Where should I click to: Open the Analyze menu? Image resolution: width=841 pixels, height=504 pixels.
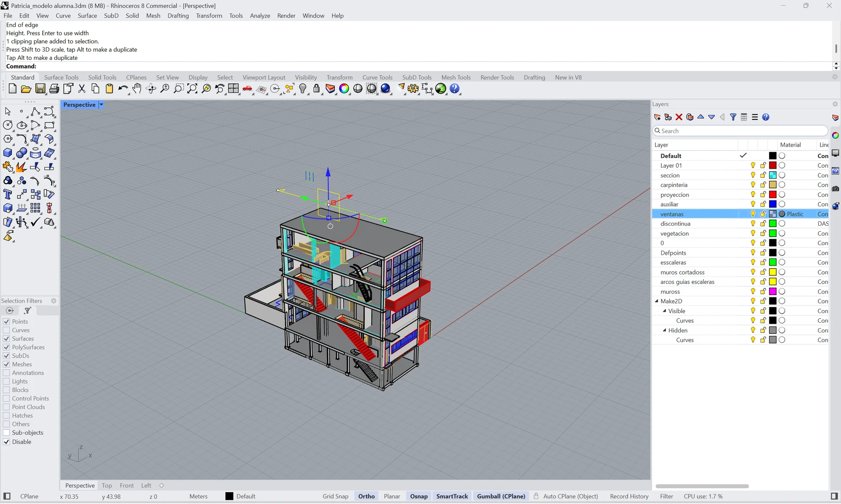[x=260, y=16]
